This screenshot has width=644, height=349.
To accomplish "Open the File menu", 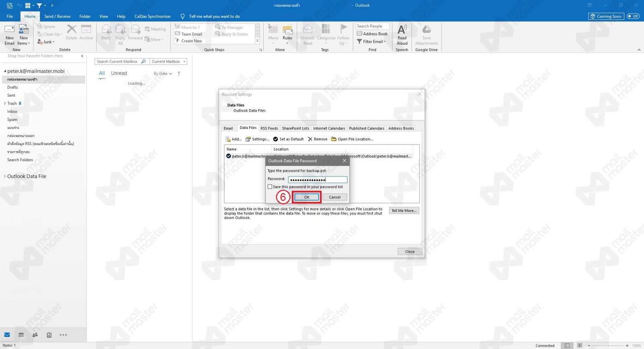I will [10, 17].
